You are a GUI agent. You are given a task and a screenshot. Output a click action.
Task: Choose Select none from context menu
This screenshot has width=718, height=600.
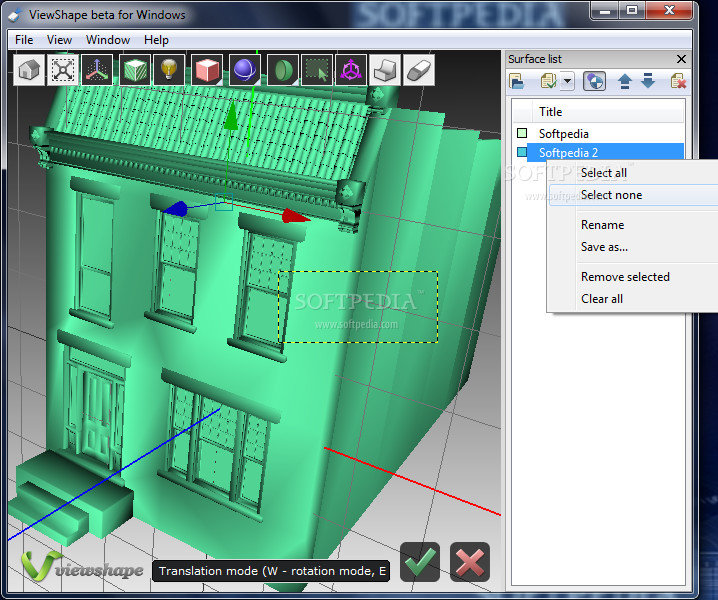[x=633, y=195]
